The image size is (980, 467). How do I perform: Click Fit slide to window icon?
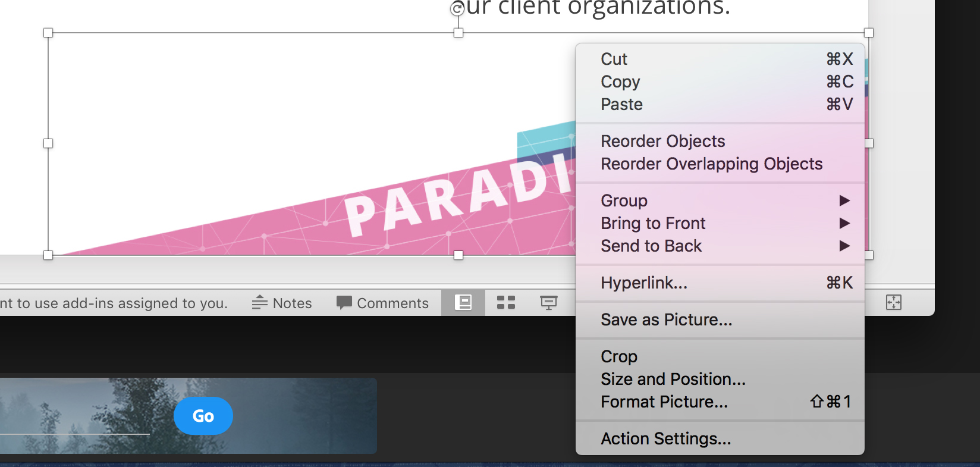tap(894, 302)
